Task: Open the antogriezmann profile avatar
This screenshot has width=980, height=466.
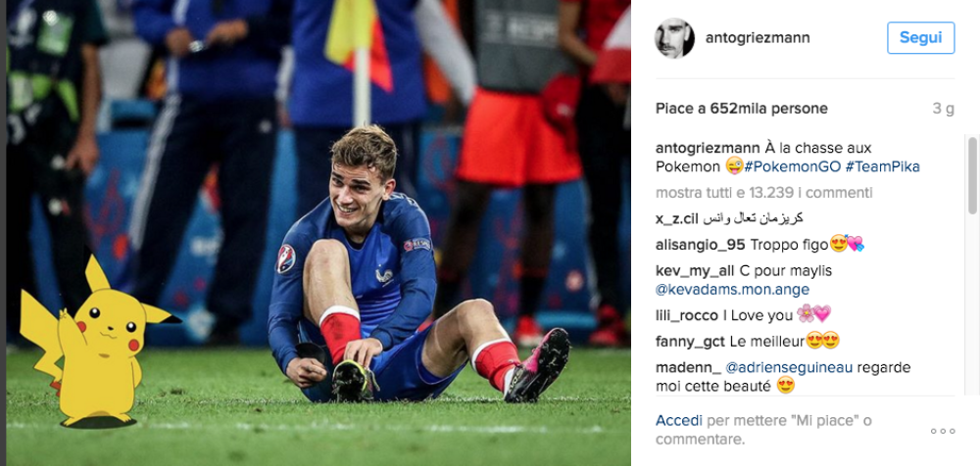Action: [674, 38]
